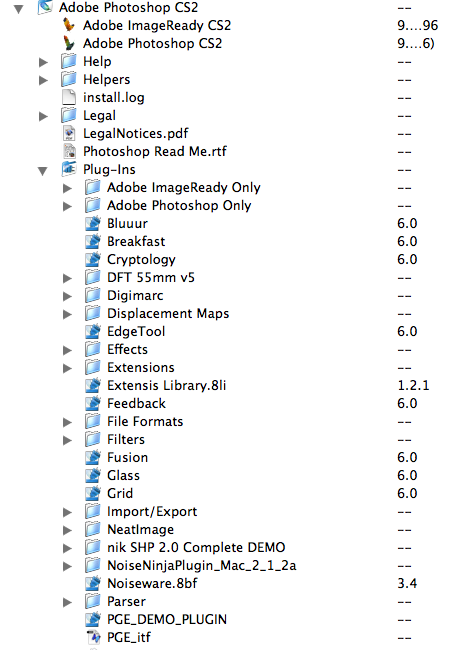Select the Parser folder name
The image size is (452, 650).
(x=126, y=601)
